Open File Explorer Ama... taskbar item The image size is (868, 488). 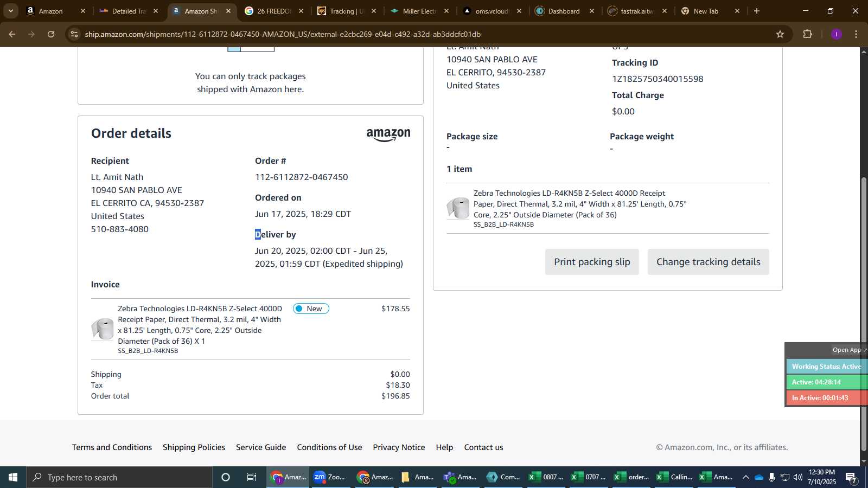click(x=417, y=477)
